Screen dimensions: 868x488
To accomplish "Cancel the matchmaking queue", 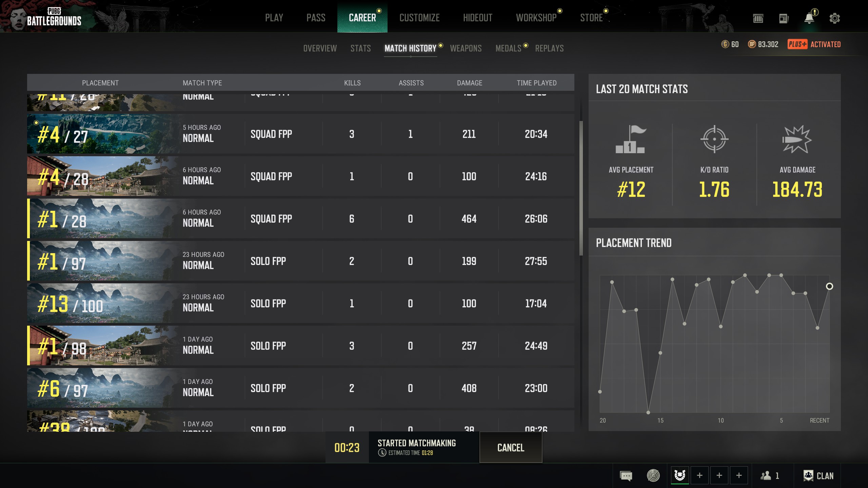I will click(511, 448).
